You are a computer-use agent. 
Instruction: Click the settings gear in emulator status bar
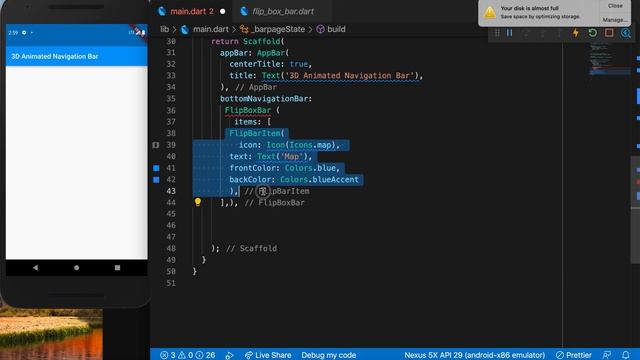coord(24,32)
